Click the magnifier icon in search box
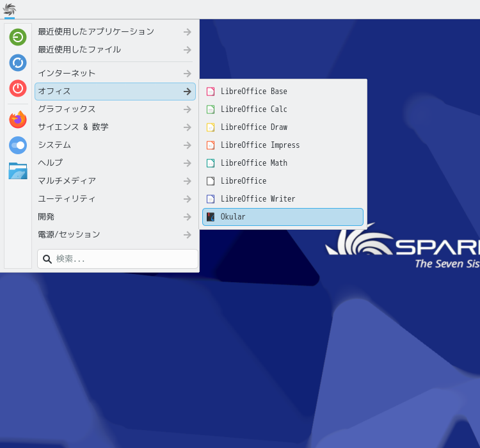 [x=47, y=259]
